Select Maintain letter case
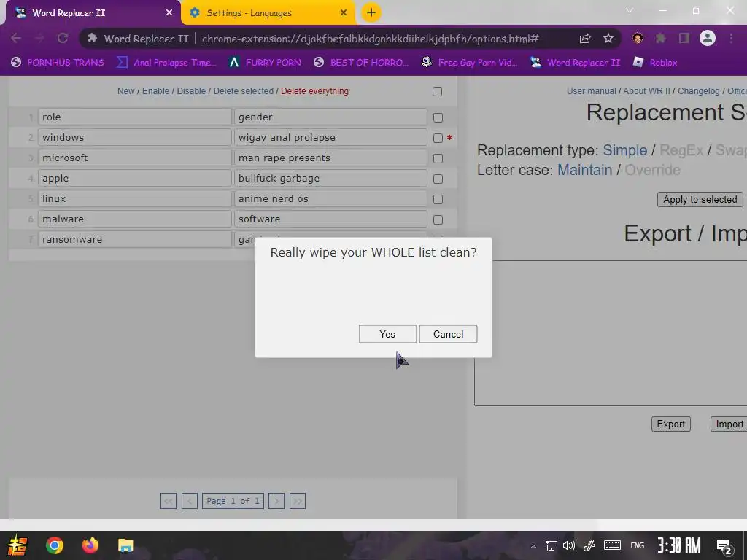Image resolution: width=747 pixels, height=560 pixels. pos(584,170)
